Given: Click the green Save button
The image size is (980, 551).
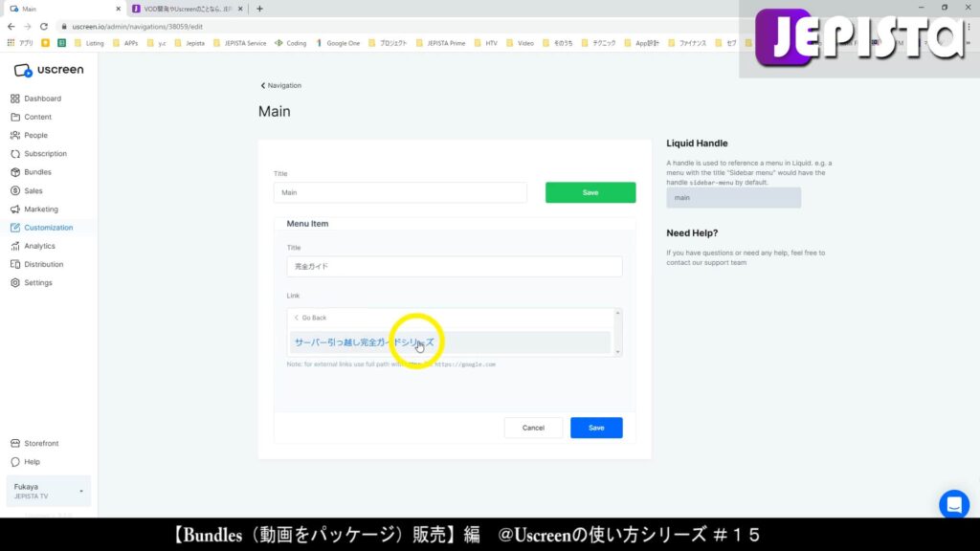Looking at the screenshot, I should (590, 192).
